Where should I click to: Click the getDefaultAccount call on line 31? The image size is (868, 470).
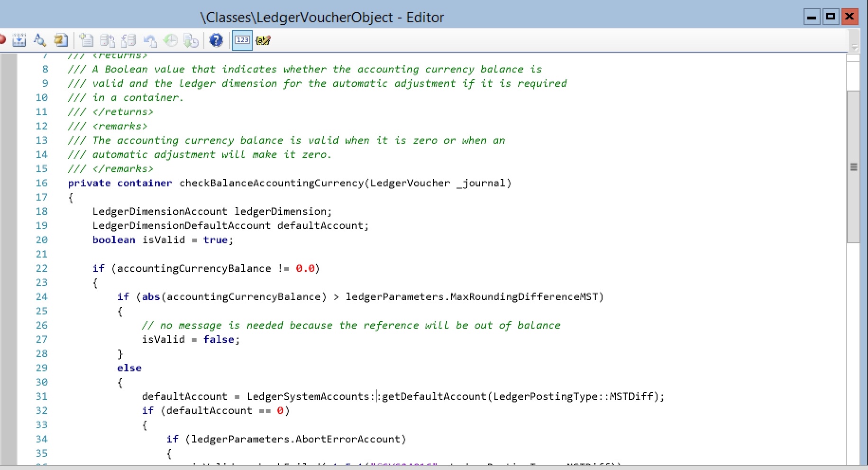[434, 396]
